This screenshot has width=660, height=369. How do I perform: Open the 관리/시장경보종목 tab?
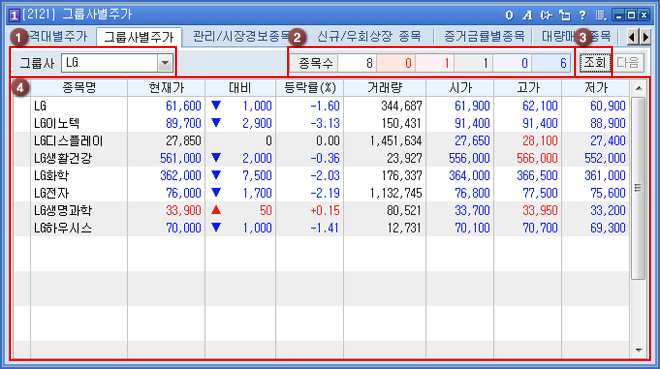click(242, 37)
